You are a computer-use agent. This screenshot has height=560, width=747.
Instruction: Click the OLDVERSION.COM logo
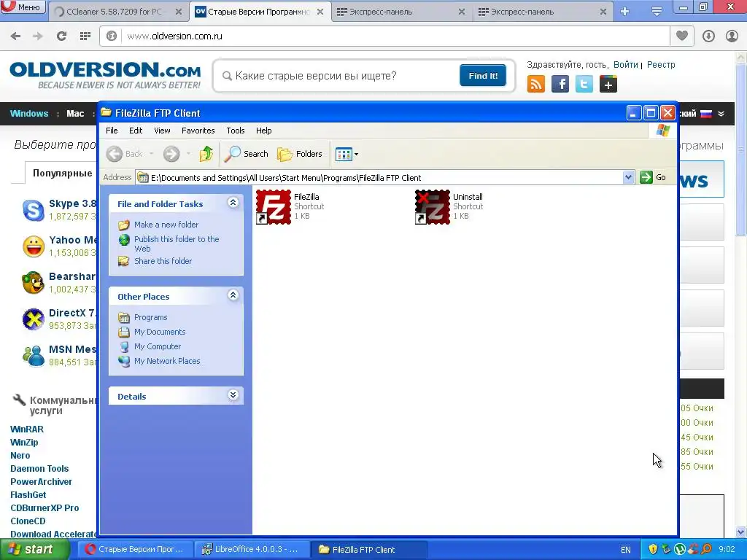105,75
